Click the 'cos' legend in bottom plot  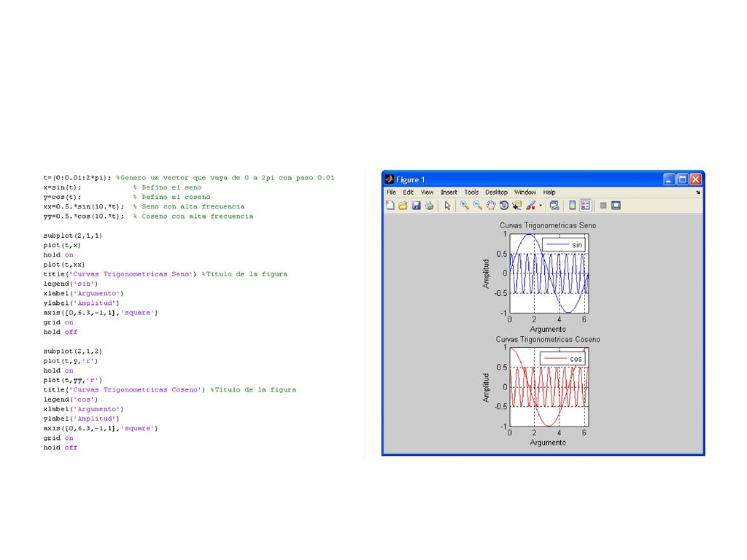pos(562,359)
